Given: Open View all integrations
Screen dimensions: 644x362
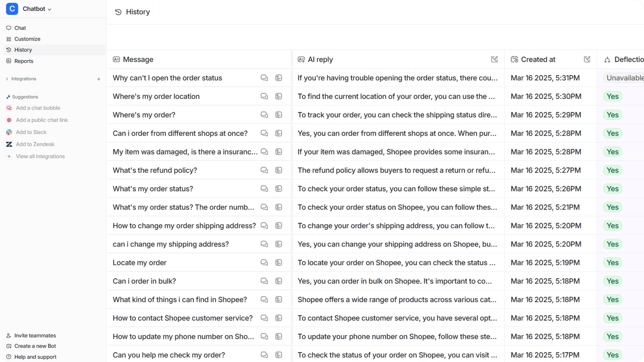Looking at the screenshot, I should point(40,156).
